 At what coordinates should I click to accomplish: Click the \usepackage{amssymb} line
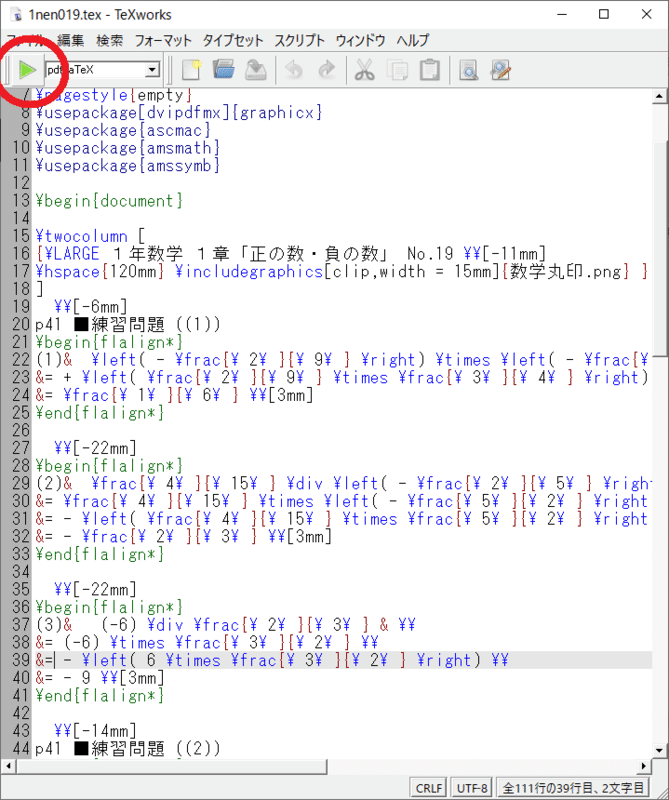[x=128, y=166]
